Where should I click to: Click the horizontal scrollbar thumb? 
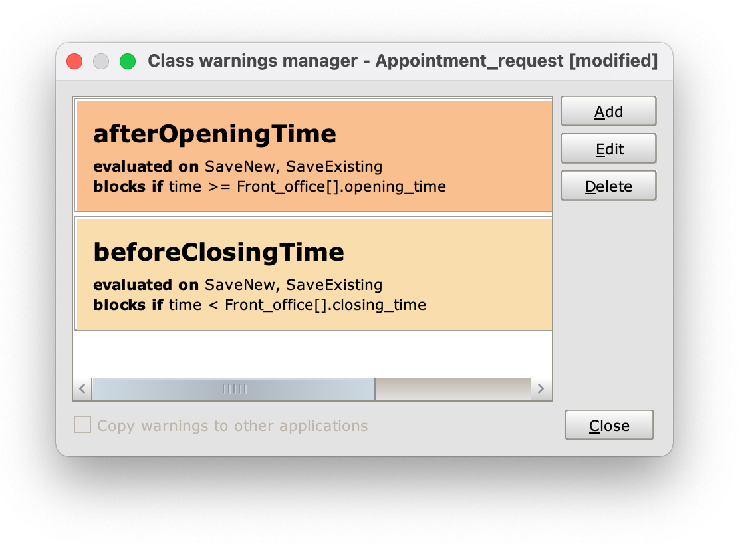click(233, 388)
